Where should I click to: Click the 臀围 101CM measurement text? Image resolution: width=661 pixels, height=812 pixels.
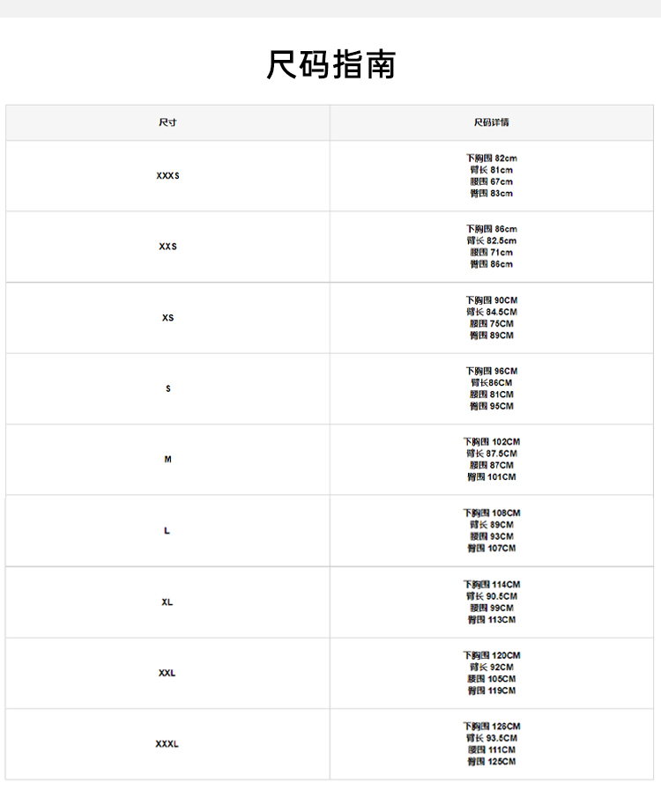pos(491,477)
